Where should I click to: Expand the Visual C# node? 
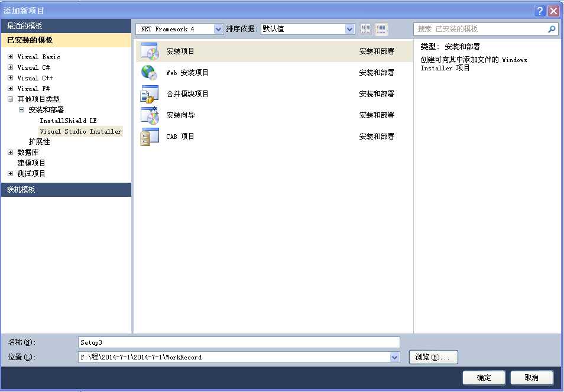(x=11, y=67)
